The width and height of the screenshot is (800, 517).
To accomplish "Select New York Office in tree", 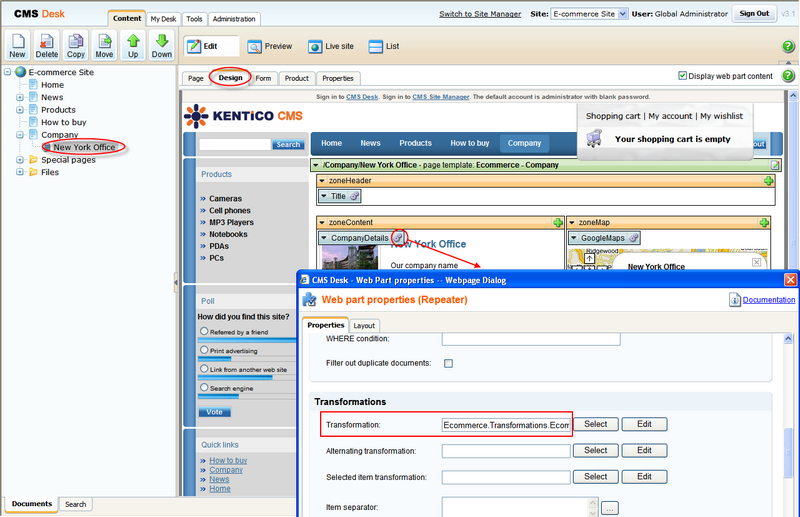I will pyautogui.click(x=84, y=147).
